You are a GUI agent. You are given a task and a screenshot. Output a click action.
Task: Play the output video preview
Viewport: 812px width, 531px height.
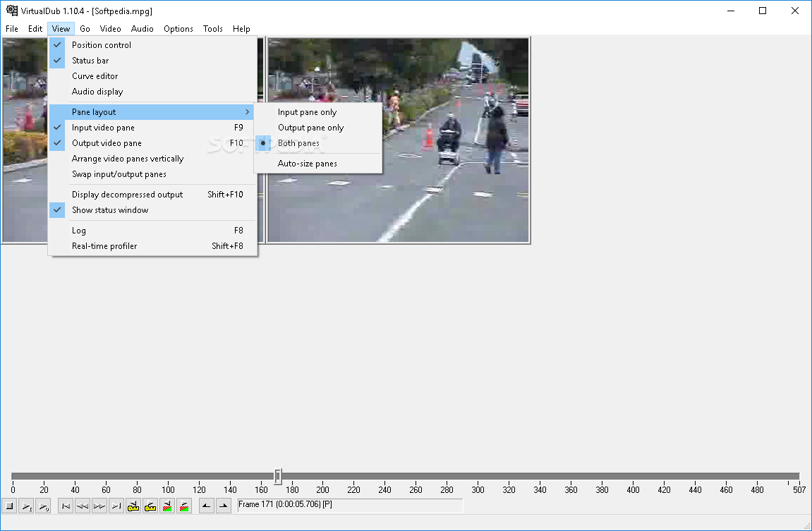click(x=43, y=506)
